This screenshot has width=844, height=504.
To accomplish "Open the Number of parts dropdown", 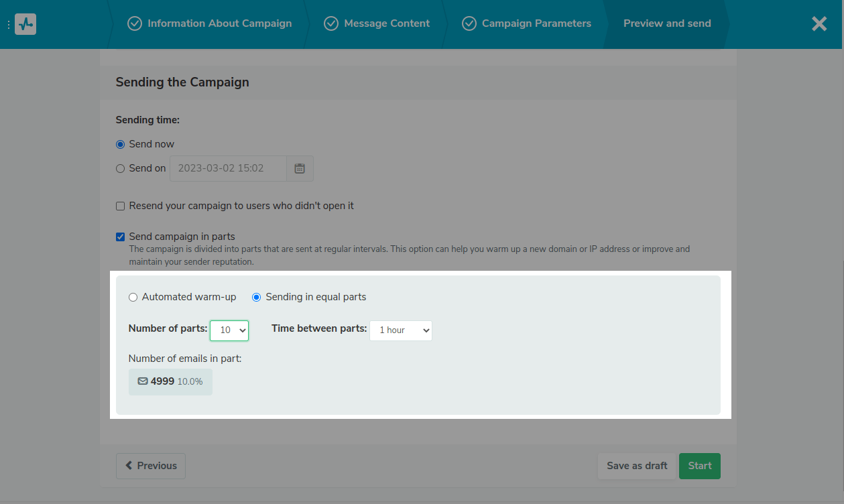I will pos(229,330).
